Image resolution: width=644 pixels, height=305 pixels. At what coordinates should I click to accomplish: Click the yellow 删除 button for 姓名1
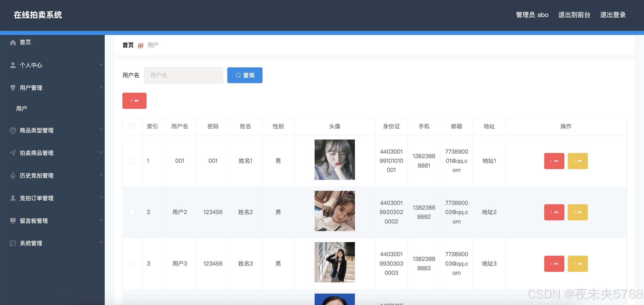pyautogui.click(x=578, y=161)
